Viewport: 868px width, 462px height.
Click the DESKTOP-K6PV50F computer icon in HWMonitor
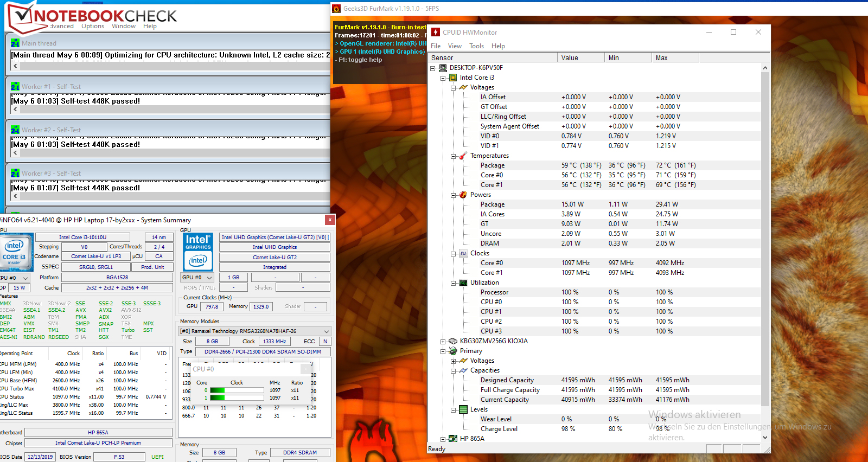click(443, 68)
